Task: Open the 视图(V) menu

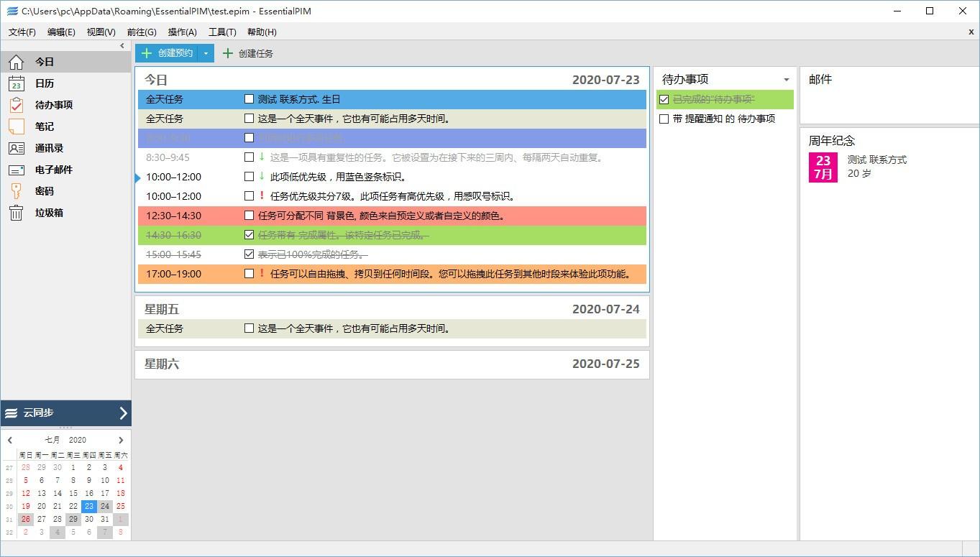Action: click(101, 32)
